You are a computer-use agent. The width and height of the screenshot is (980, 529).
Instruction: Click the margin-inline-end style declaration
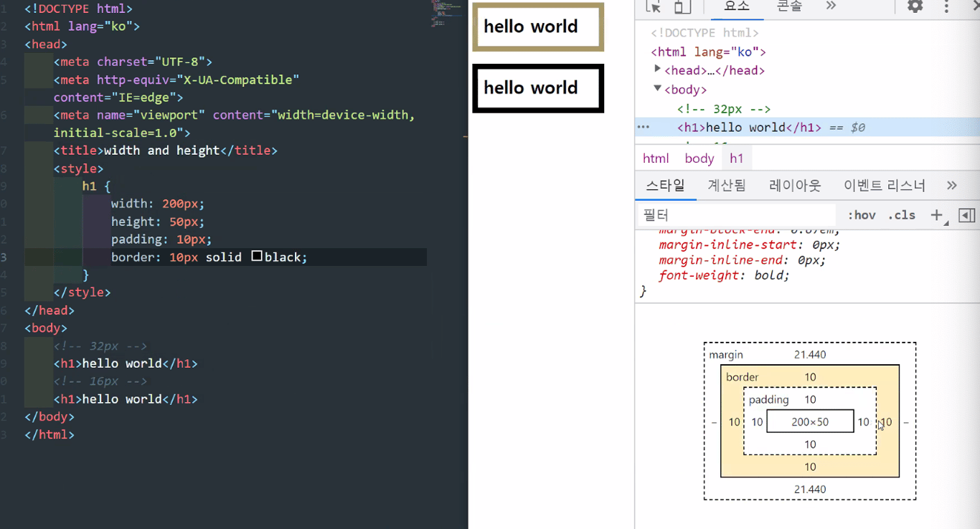pos(743,260)
